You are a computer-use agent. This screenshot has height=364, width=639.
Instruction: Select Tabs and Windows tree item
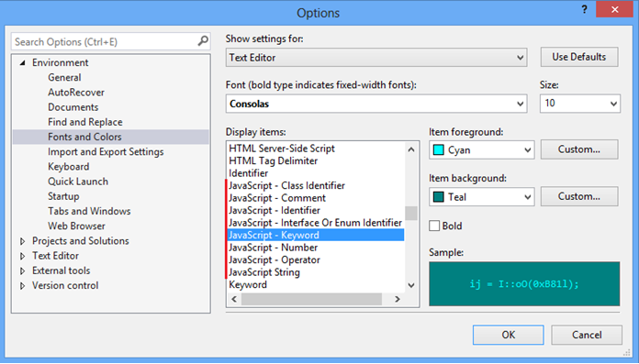pos(89,211)
